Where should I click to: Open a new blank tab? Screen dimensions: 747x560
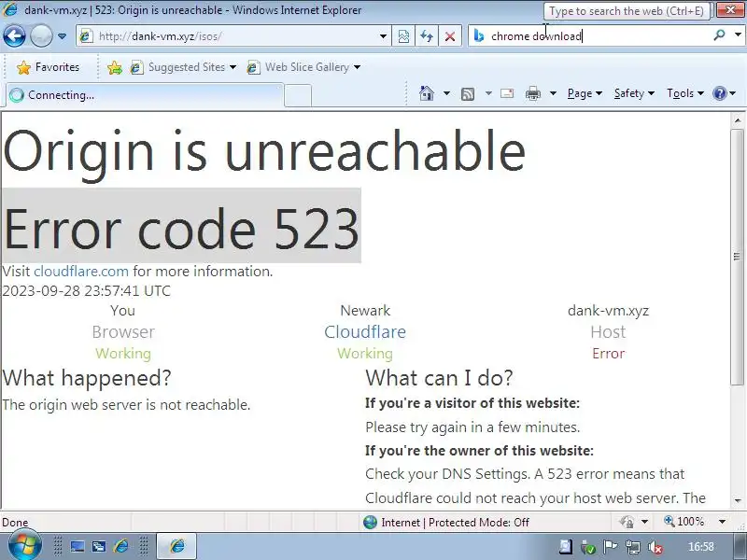coord(298,96)
